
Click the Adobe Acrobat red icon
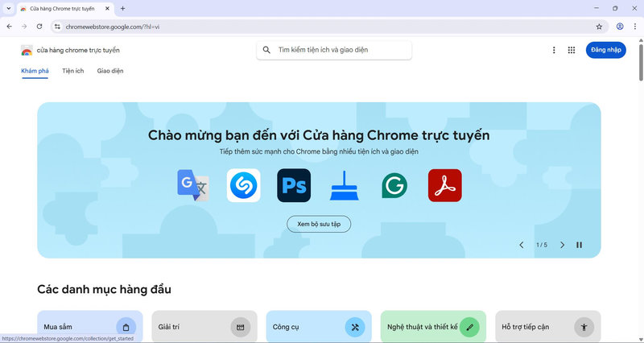click(445, 185)
